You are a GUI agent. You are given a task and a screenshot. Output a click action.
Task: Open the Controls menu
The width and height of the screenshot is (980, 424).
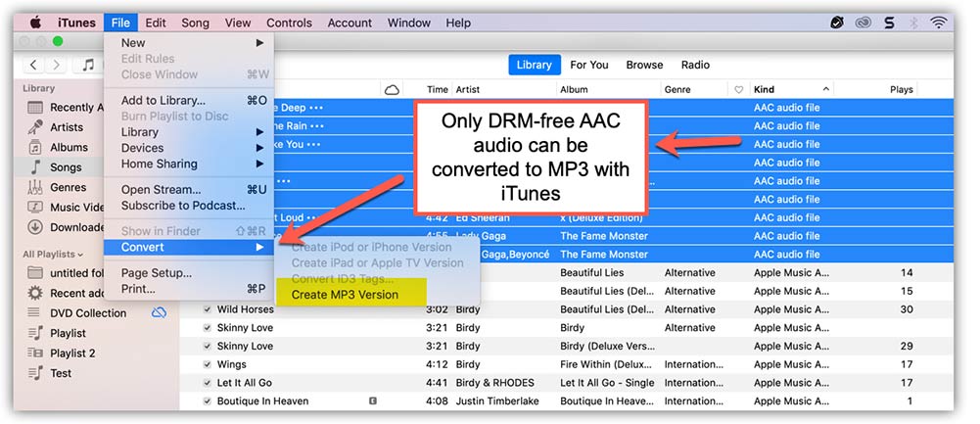pos(289,24)
